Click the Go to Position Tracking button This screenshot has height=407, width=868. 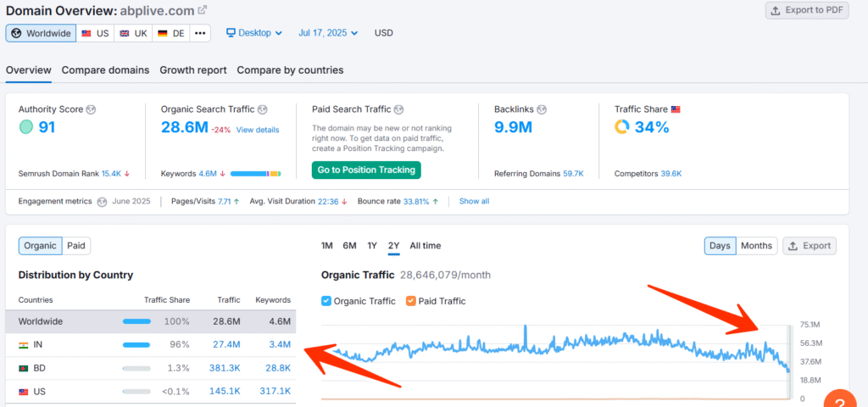[x=366, y=170]
